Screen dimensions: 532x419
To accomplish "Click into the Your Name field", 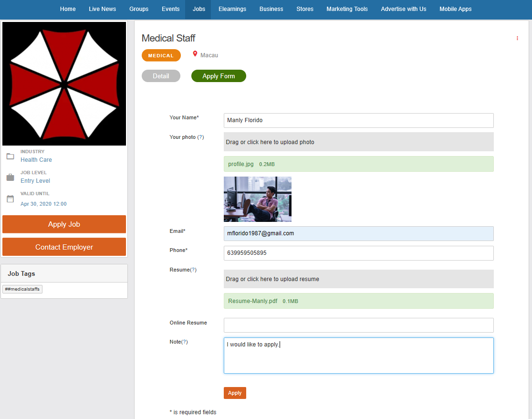I will click(359, 120).
